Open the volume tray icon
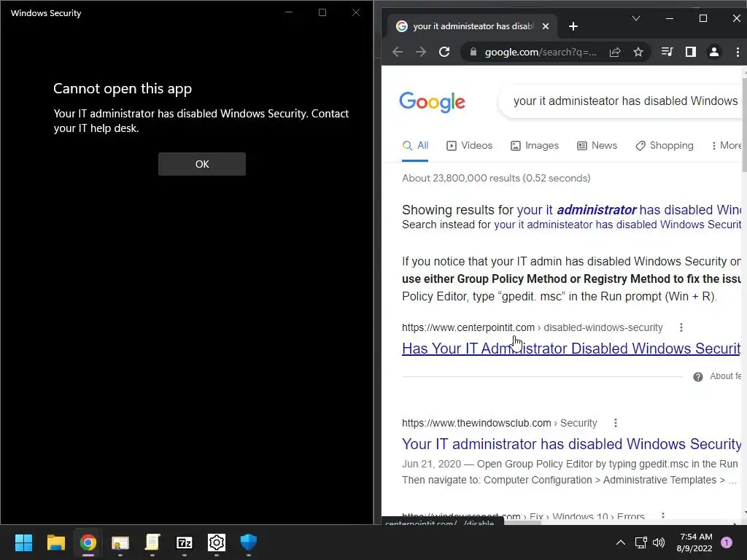Image resolution: width=747 pixels, height=560 pixels. point(659,542)
